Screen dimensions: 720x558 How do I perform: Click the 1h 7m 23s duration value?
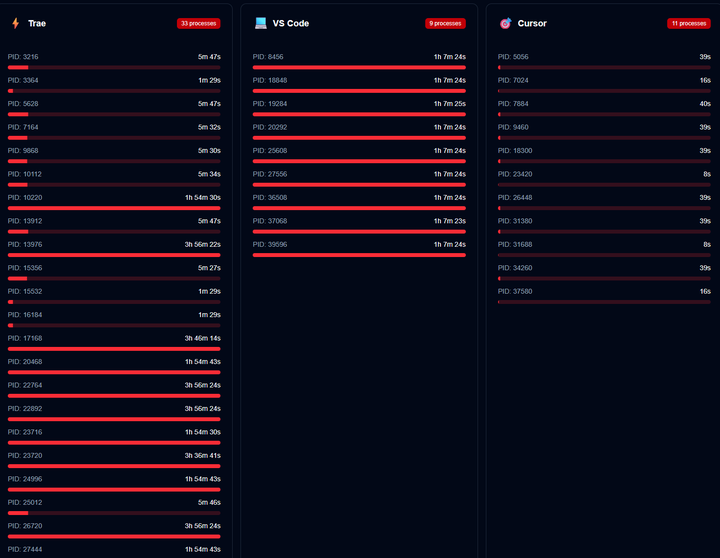450,221
